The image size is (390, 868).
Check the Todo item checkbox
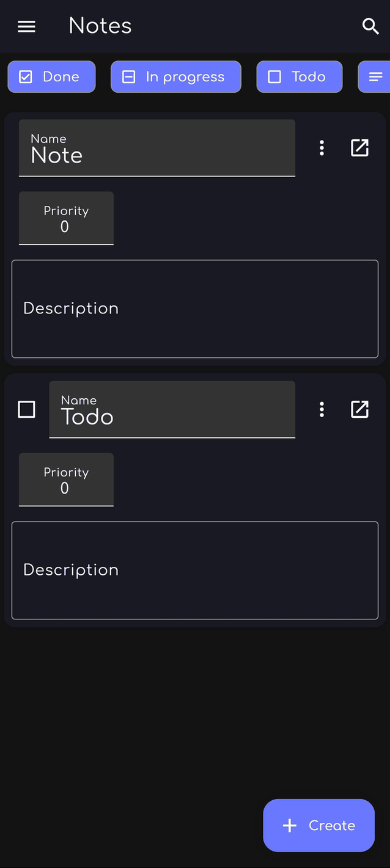coord(26,409)
